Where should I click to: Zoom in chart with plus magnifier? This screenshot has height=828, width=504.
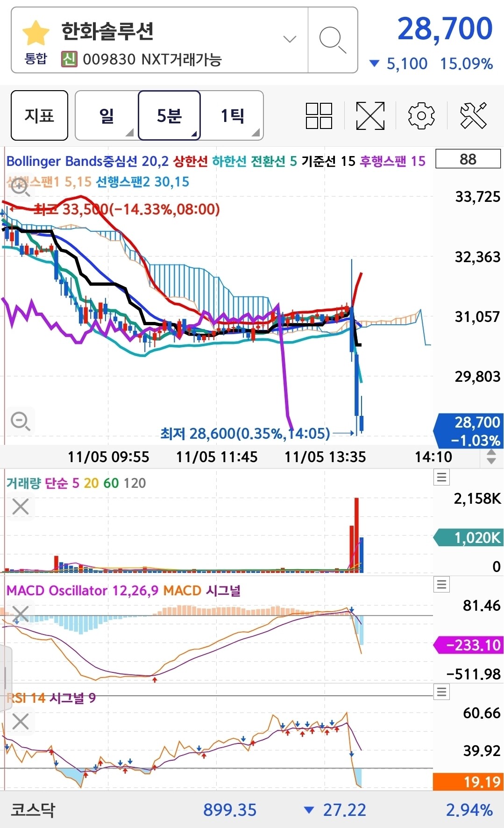[20, 187]
